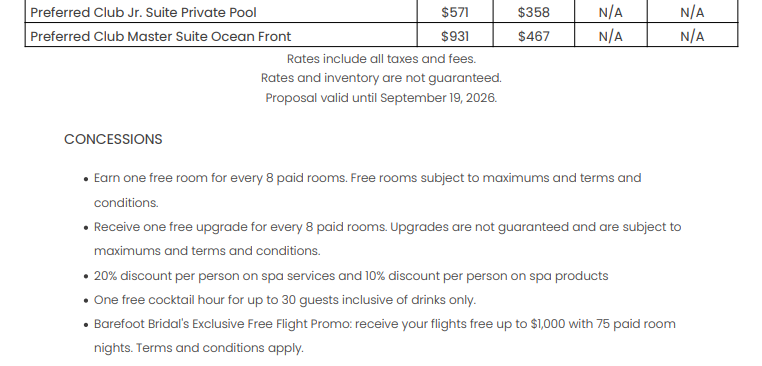The image size is (762, 366).
Task: Click the $358 rate cell
Action: [x=534, y=13]
